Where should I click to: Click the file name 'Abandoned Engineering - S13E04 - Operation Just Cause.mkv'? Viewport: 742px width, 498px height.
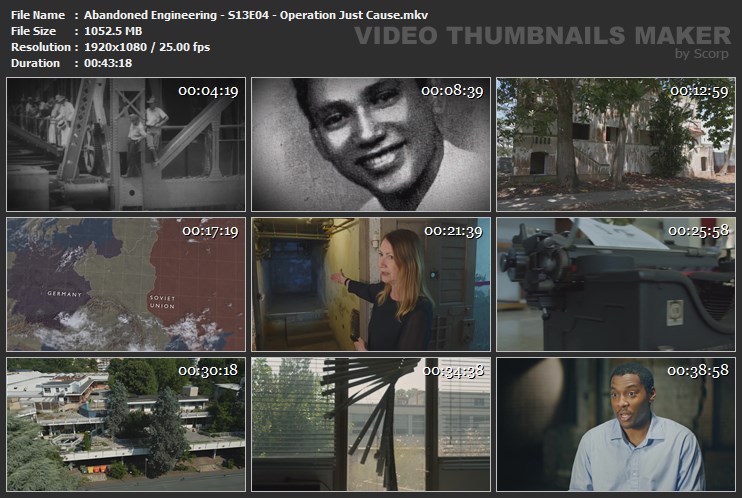[256, 15]
